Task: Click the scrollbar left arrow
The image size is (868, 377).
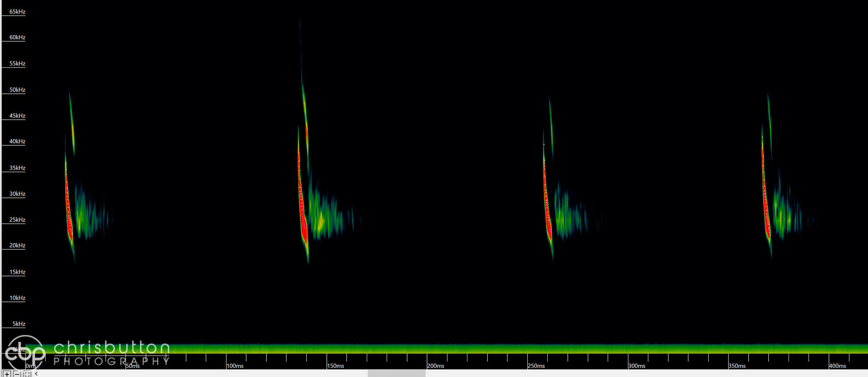Action: [x=36, y=374]
